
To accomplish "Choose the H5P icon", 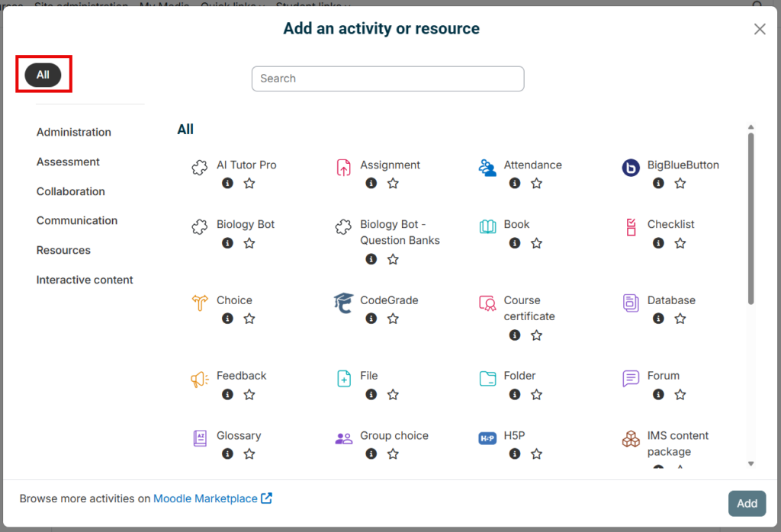I will click(487, 438).
